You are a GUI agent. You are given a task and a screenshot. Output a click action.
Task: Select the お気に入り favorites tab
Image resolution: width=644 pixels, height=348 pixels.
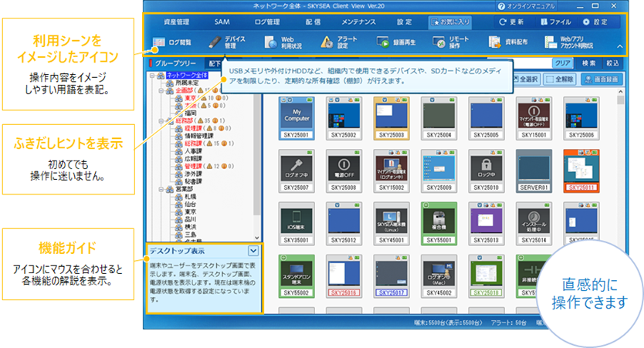(x=449, y=22)
